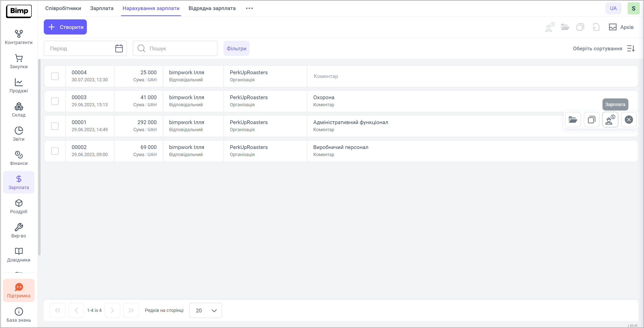Select the checkbox for document 00003
The image size is (644, 328).
55,101
